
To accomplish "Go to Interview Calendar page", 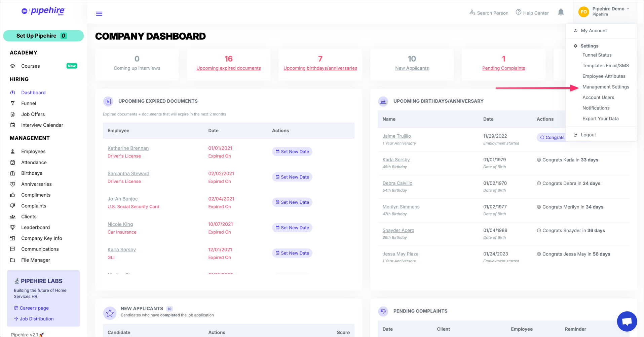I will [42, 125].
